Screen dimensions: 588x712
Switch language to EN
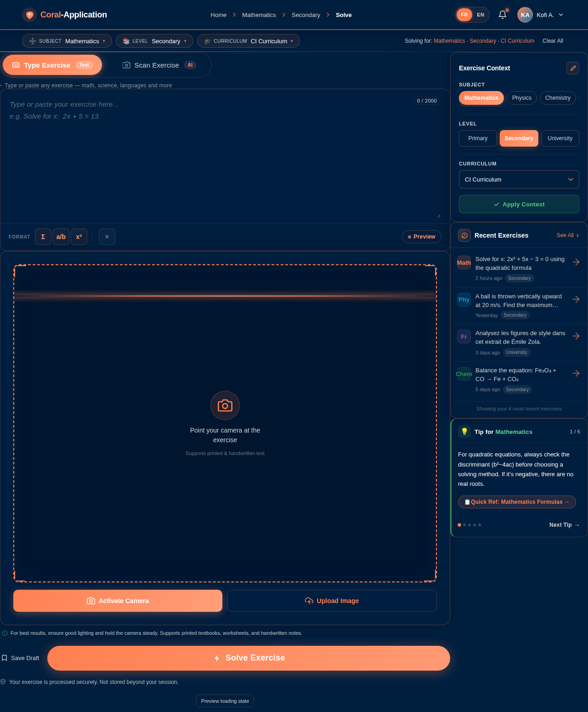coord(480,15)
